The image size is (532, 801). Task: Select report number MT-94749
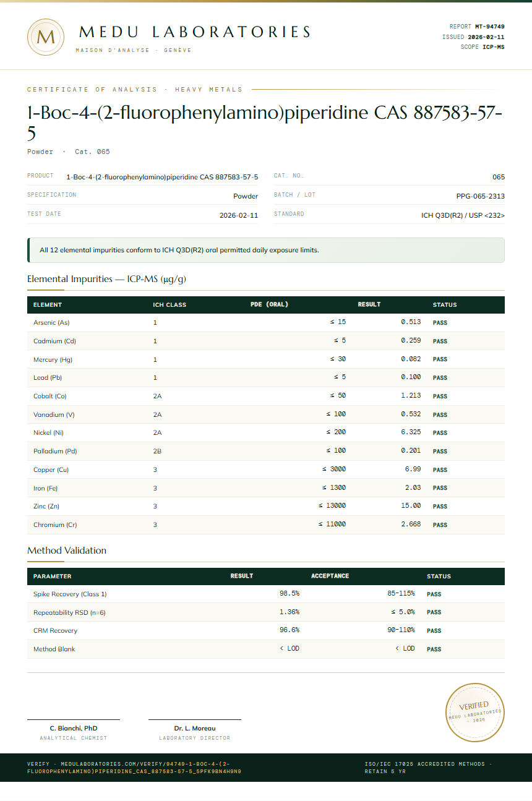tap(490, 27)
